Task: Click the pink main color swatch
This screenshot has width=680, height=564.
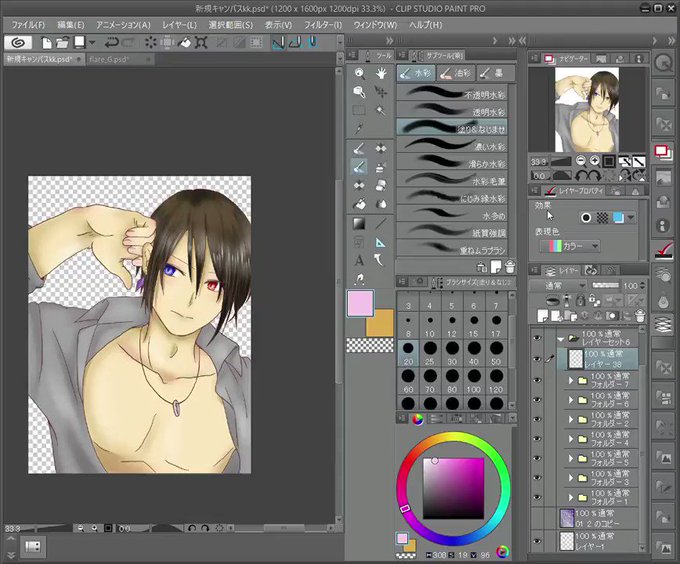Action: pyautogui.click(x=360, y=303)
